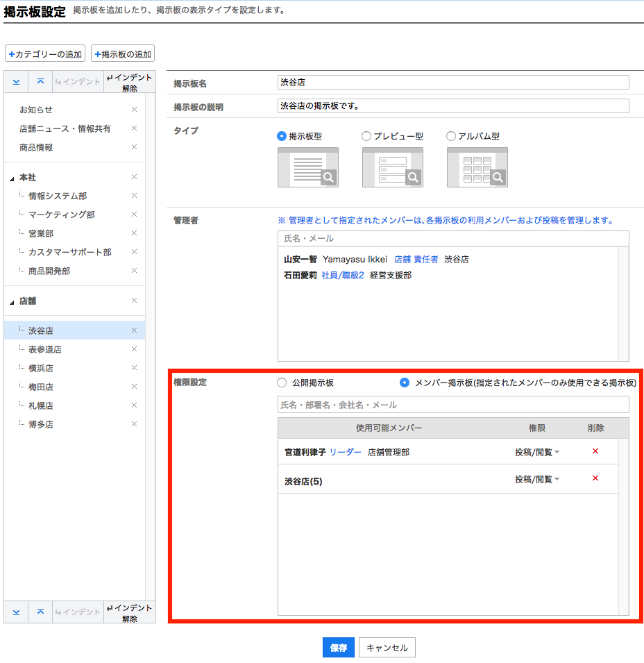Open 情報システム部 board in sidebar
The height and width of the screenshot is (663, 644).
tap(58, 196)
